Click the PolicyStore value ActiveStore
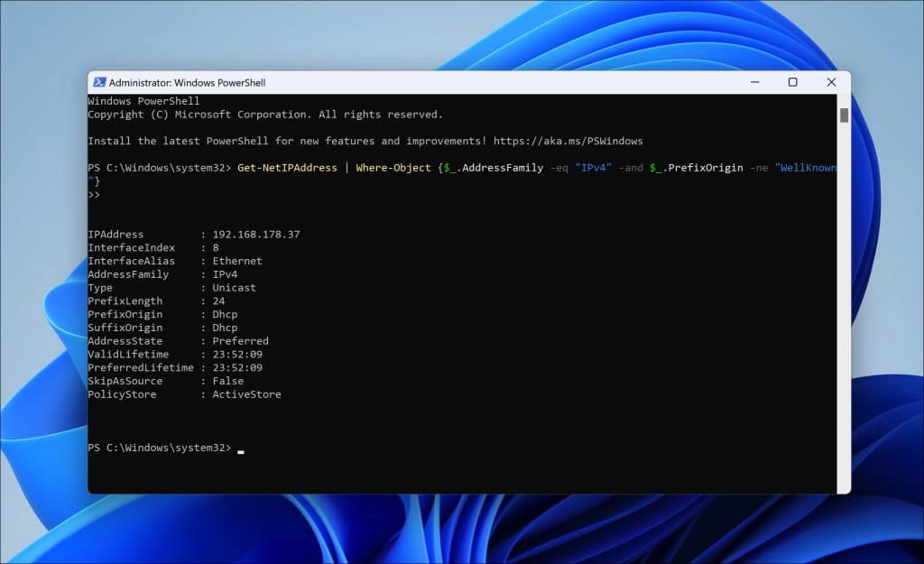This screenshot has height=564, width=924. [x=246, y=395]
